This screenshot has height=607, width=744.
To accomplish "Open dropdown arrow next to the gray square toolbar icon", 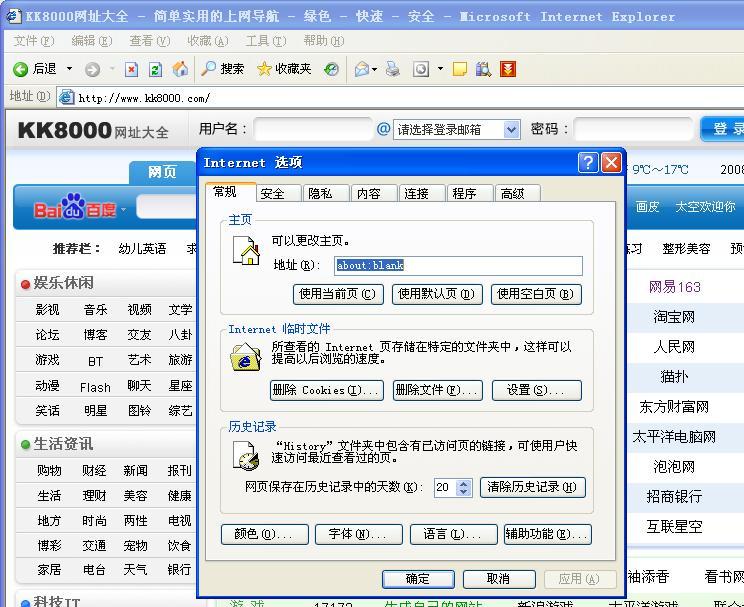I will [440, 69].
